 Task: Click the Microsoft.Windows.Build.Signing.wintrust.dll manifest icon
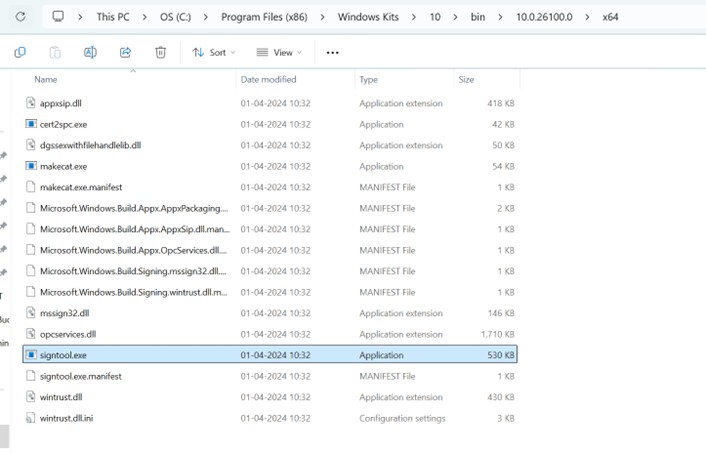pyautogui.click(x=31, y=292)
